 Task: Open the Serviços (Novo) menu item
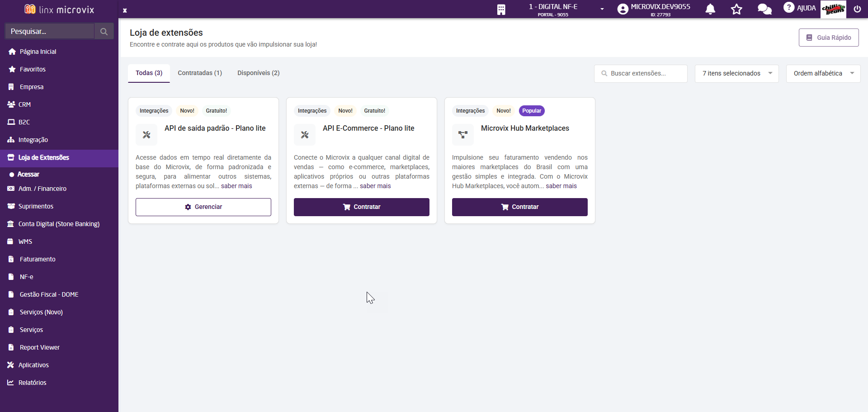pyautogui.click(x=59, y=312)
